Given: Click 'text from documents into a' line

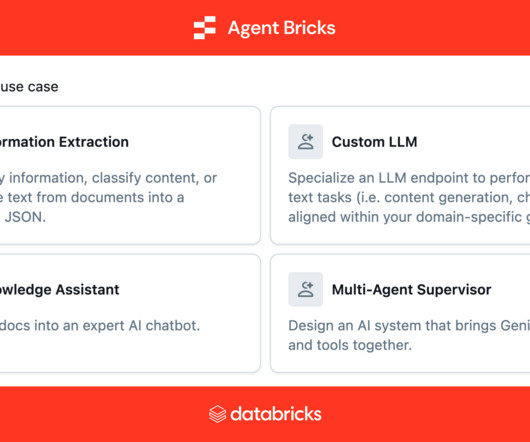Looking at the screenshot, I should (x=92, y=197).
